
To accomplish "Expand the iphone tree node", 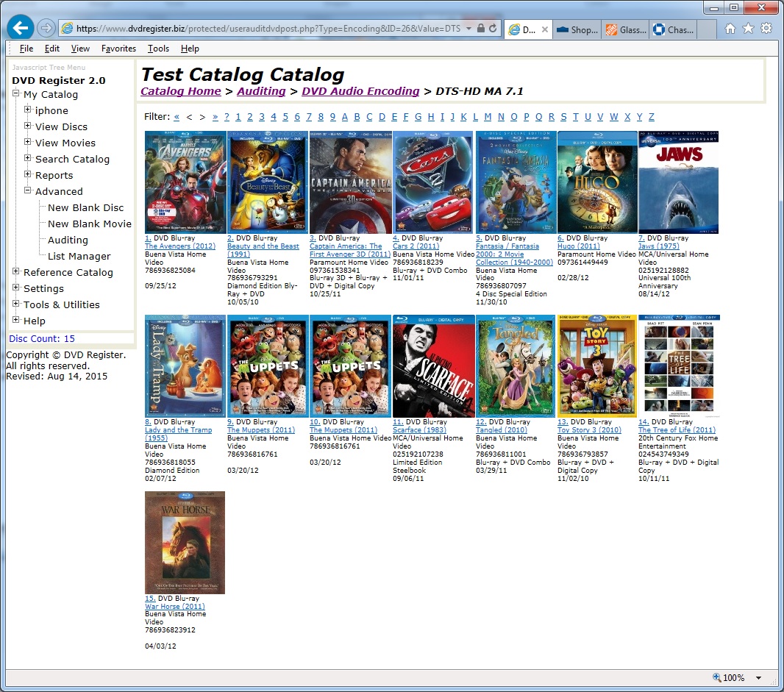I will 28,109.
